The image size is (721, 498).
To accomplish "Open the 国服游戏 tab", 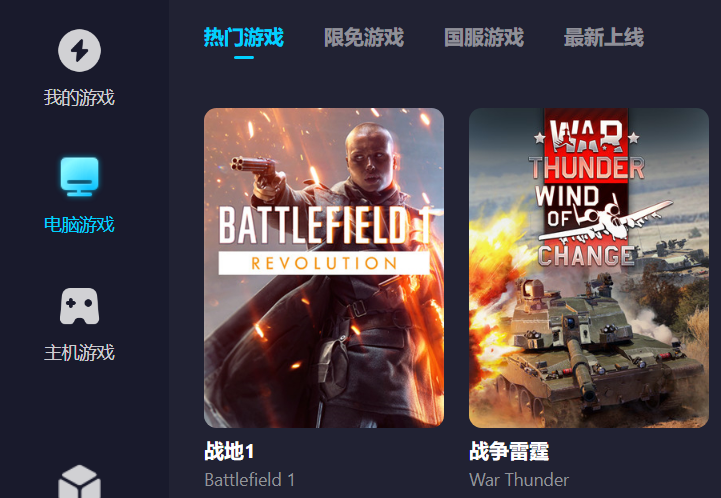I will [x=484, y=37].
